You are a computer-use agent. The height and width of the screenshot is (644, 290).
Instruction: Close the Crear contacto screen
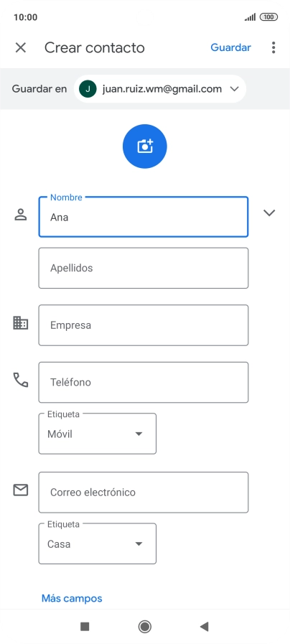[x=21, y=47]
